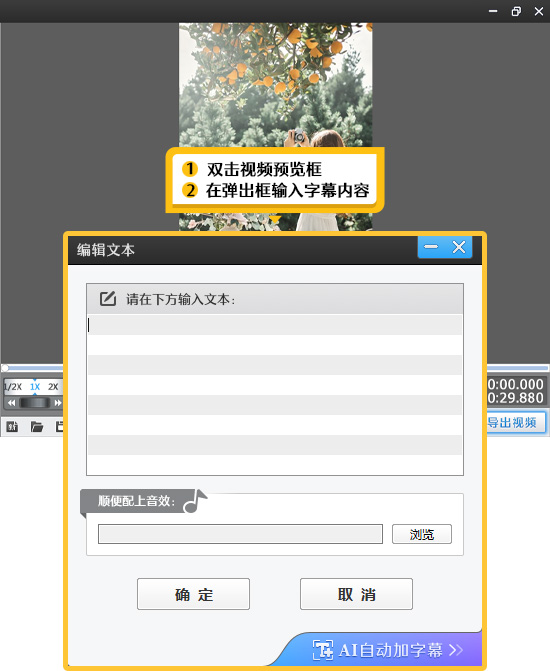
Task: Click the jog wheel speed slider
Action: tap(35, 403)
